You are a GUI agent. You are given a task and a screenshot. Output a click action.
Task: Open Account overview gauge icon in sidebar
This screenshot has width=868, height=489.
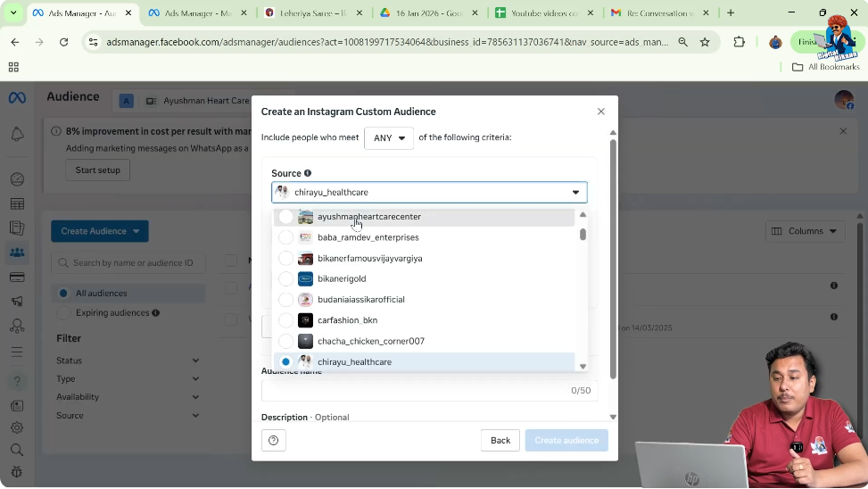(x=17, y=179)
